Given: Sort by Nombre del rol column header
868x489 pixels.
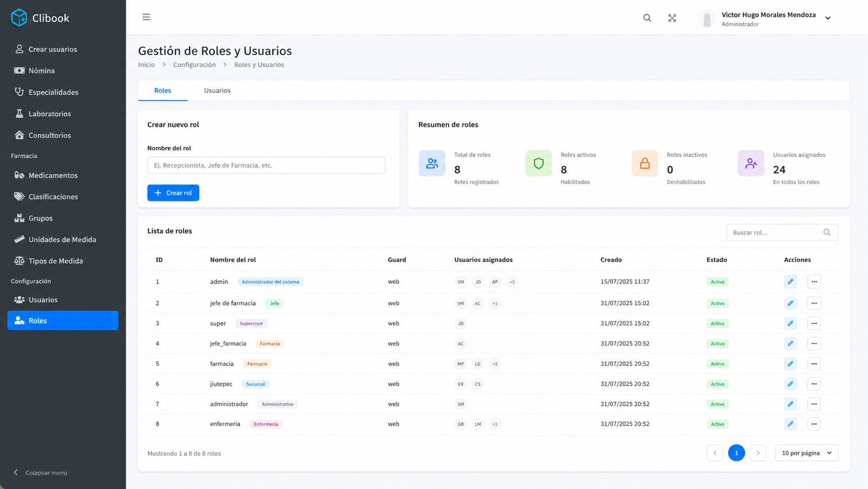Looking at the screenshot, I should coord(233,260).
